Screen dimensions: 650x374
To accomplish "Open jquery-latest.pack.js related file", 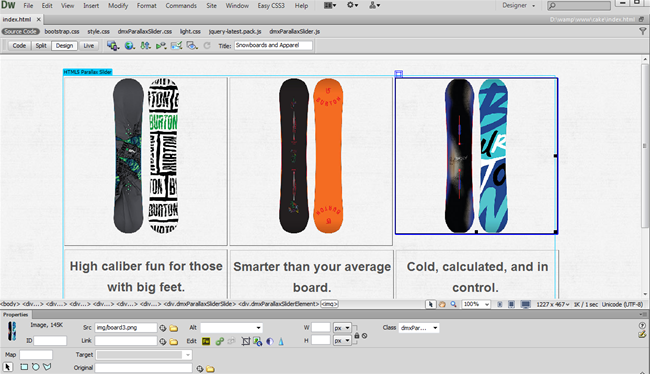I will 235,32.
